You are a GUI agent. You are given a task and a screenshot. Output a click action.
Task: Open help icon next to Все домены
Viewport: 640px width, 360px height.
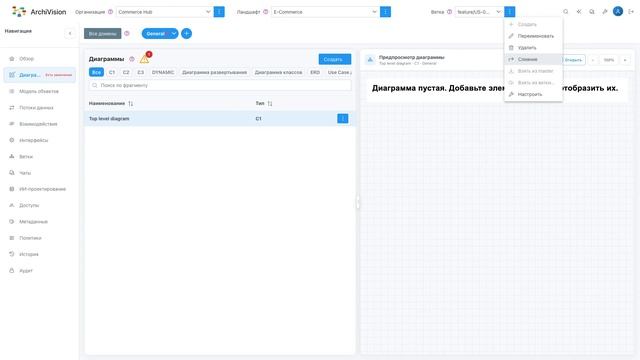127,33
